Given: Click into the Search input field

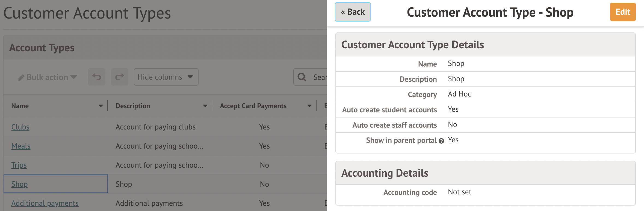Looking at the screenshot, I should click(320, 77).
